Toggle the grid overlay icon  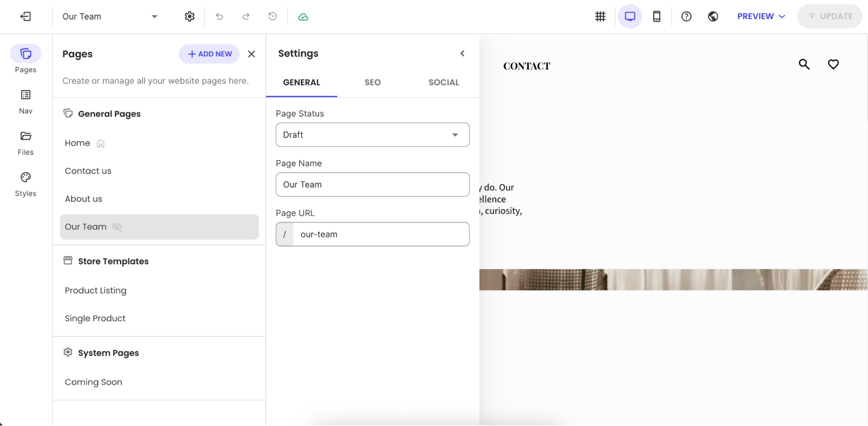click(600, 17)
